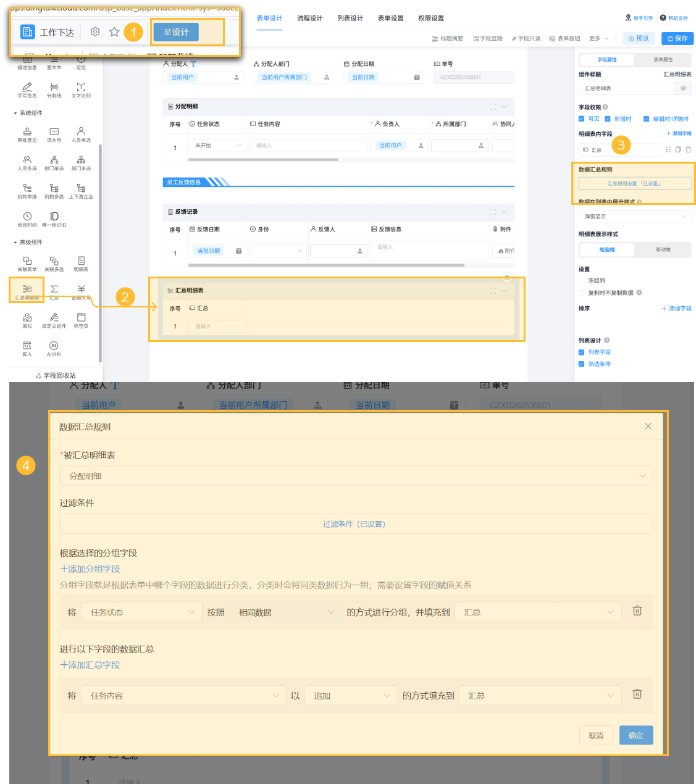Open the 更多 toolbar dropdown
696x784 pixels.
click(598, 38)
